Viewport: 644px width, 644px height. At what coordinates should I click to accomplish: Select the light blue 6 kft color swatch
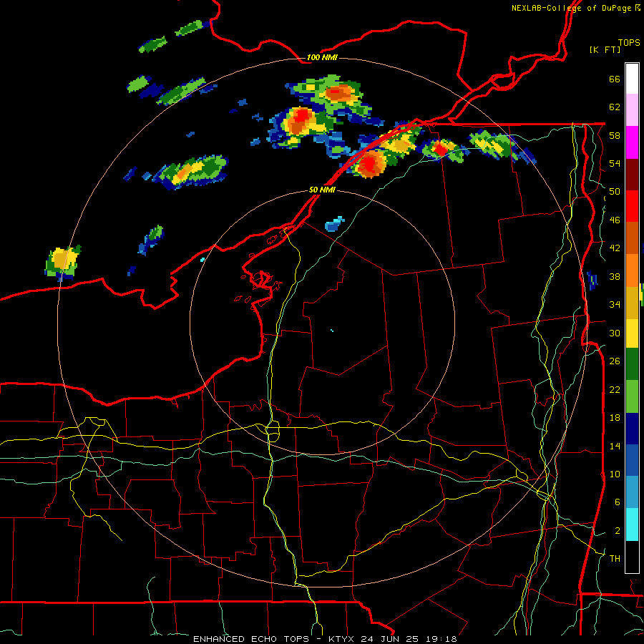coord(632,492)
